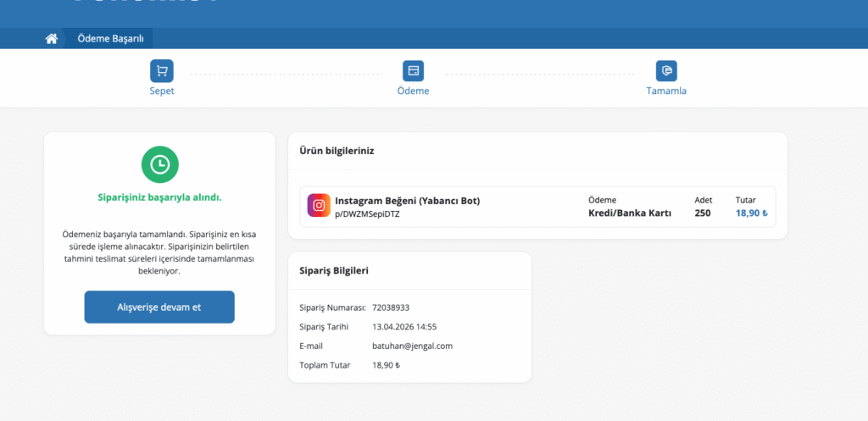868x421 pixels.
Task: Click the Toplam Tutar label
Action: (x=325, y=365)
